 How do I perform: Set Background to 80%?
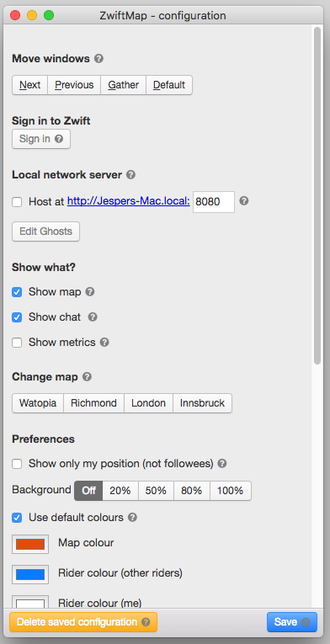[x=192, y=491]
